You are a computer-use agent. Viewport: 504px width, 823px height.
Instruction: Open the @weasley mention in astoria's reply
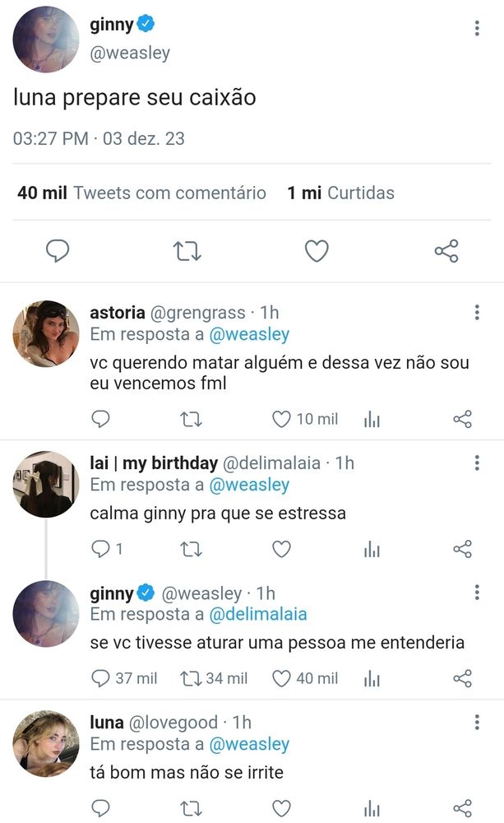pos(249,334)
